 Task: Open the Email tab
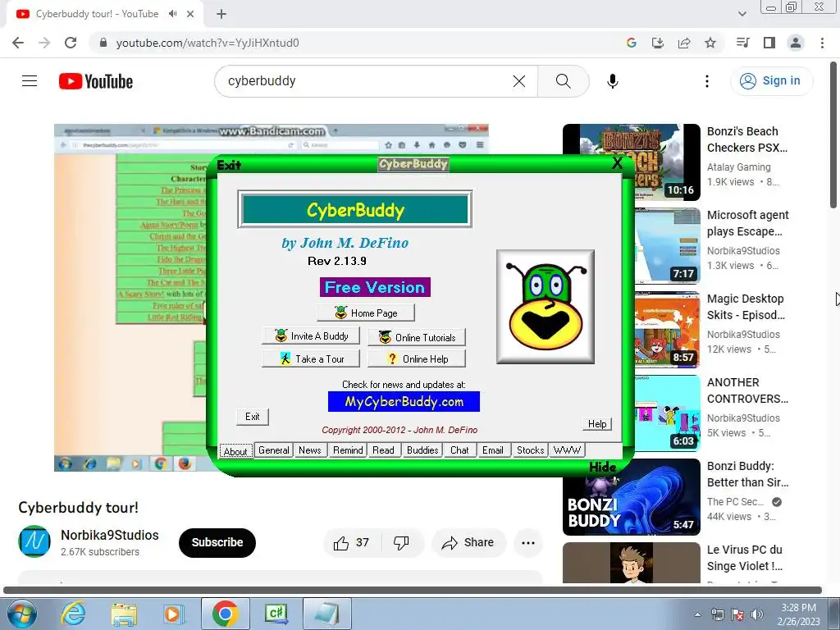pyautogui.click(x=492, y=450)
